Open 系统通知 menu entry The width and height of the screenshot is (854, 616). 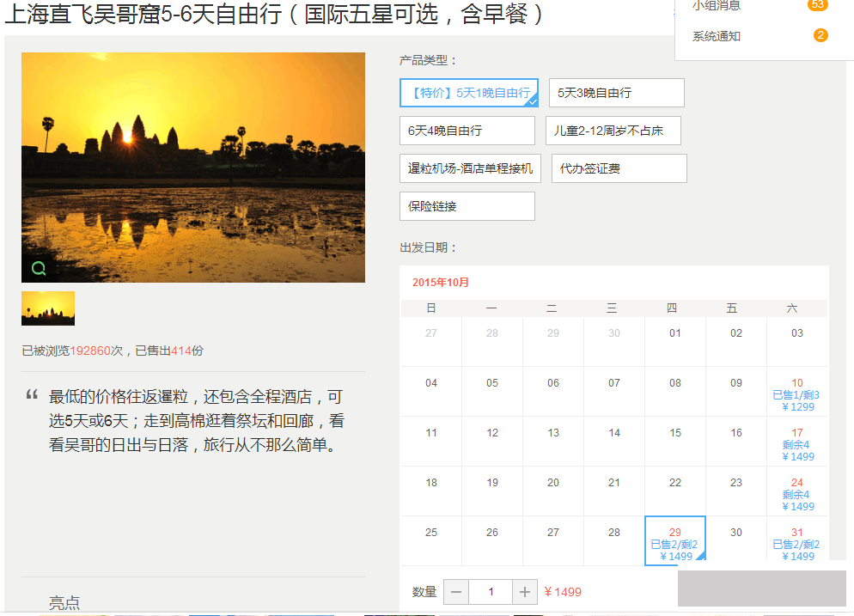717,36
